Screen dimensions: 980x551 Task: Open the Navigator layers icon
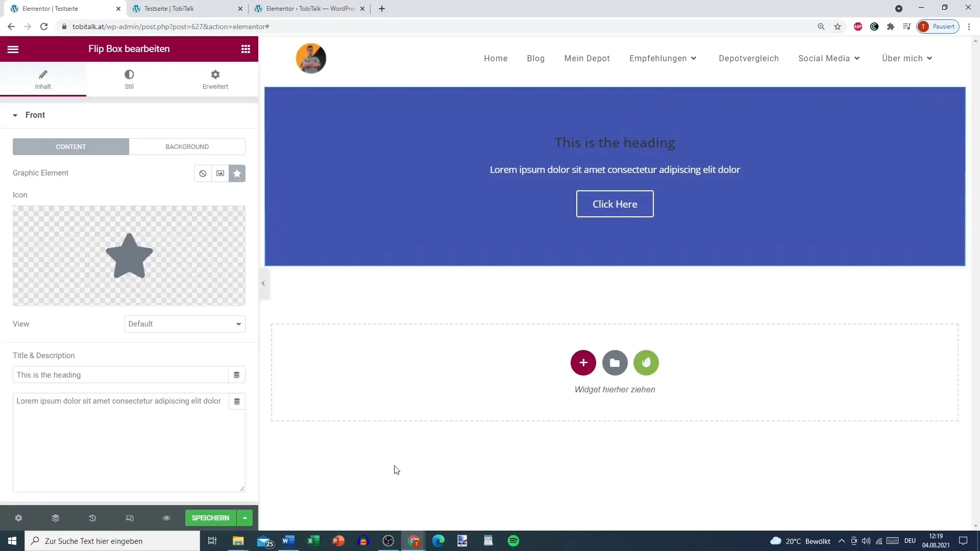click(56, 518)
